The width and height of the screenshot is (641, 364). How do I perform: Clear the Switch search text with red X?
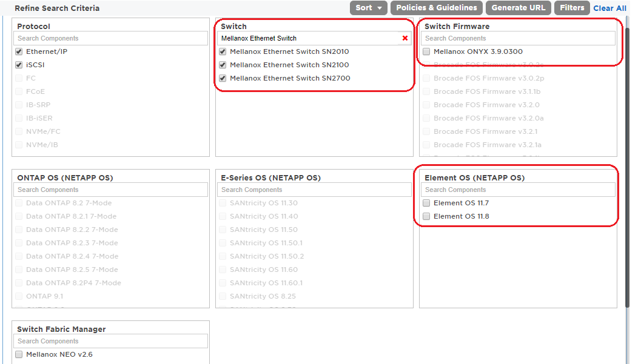(405, 38)
